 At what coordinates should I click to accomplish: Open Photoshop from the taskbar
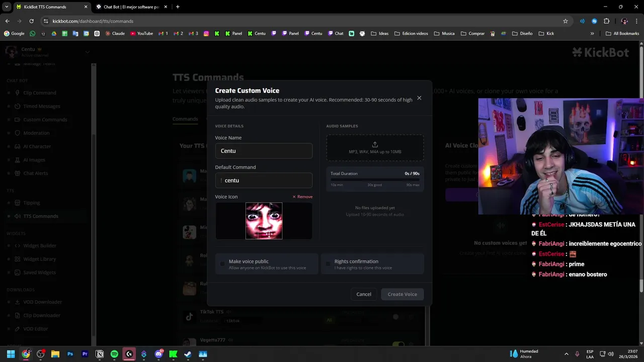point(70,354)
